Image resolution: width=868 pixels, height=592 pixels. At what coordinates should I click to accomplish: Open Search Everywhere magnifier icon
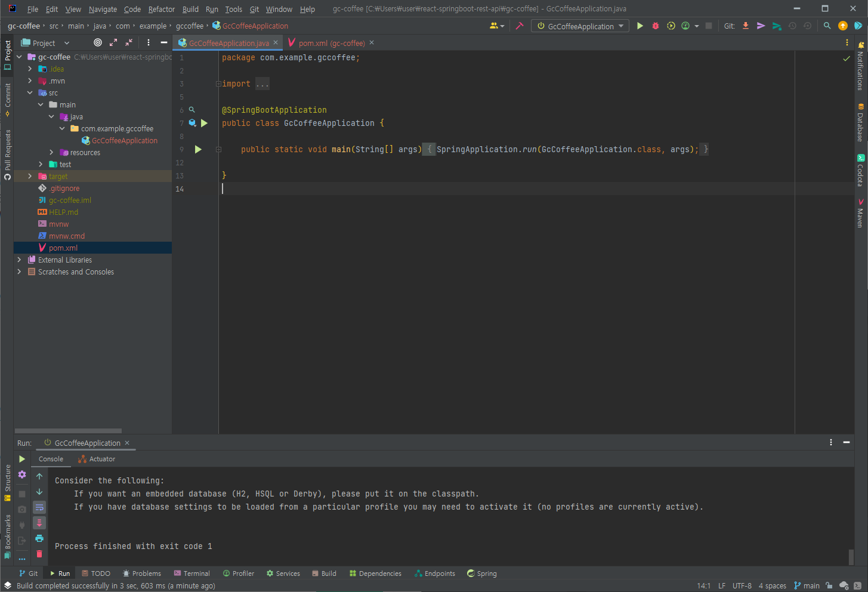(x=827, y=26)
